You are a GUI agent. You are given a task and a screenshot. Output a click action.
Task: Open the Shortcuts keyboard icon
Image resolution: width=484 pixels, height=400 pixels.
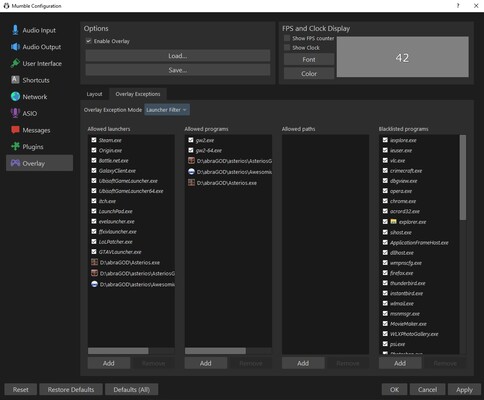point(15,80)
